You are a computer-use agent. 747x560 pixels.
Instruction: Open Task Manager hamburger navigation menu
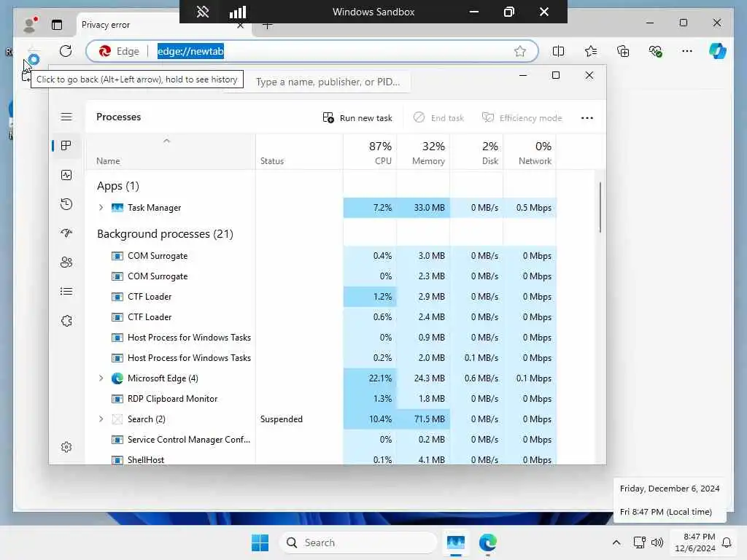(66, 117)
